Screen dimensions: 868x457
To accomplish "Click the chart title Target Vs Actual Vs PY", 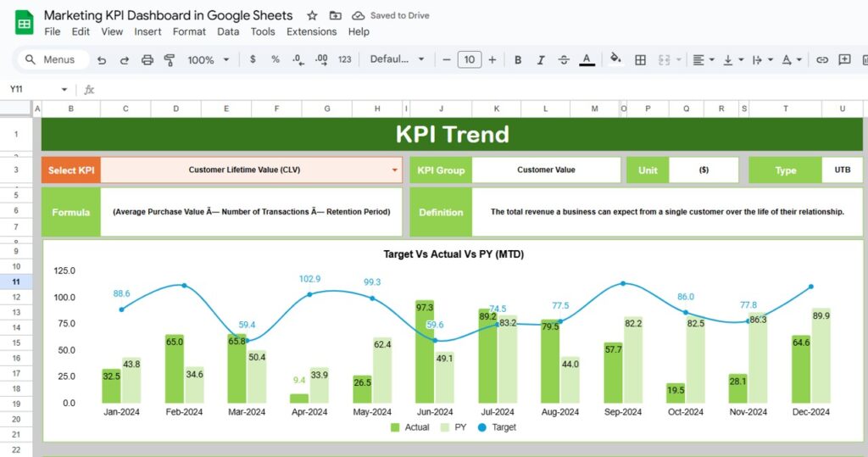I will (x=453, y=254).
